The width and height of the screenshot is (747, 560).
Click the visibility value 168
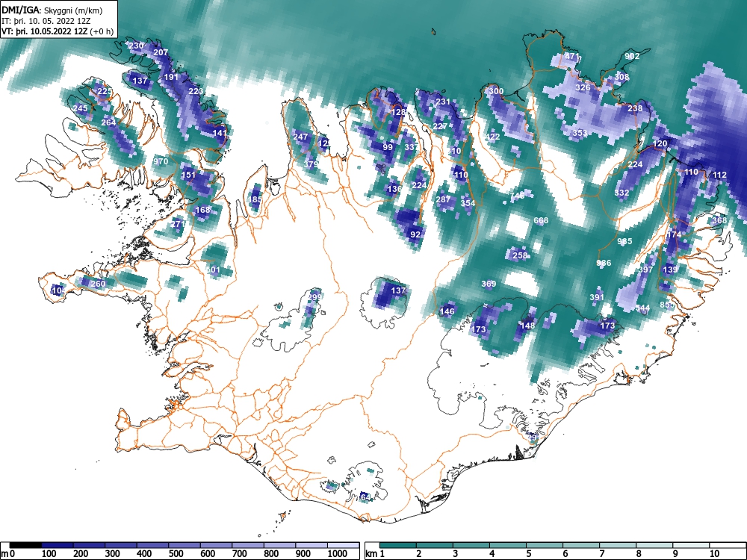click(x=203, y=210)
